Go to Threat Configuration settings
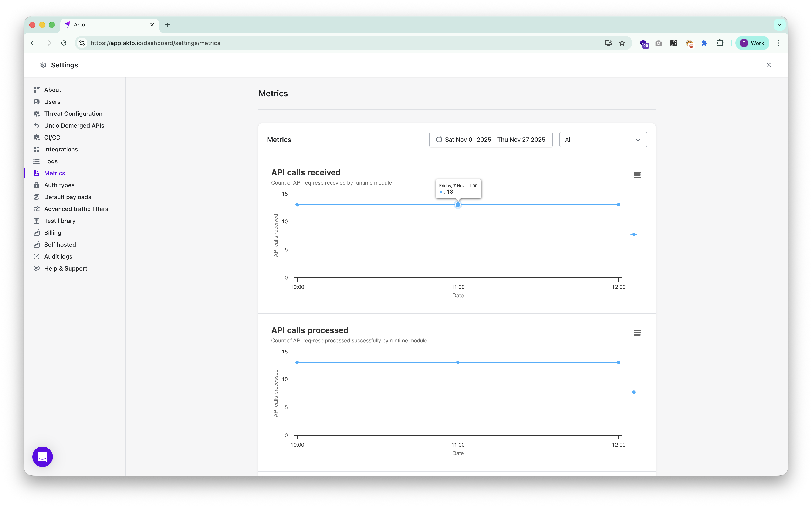812x507 pixels. 73,114
